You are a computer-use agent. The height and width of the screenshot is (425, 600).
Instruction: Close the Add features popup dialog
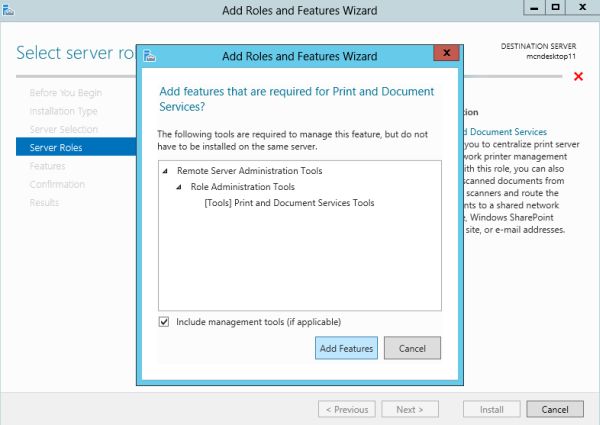tap(447, 53)
